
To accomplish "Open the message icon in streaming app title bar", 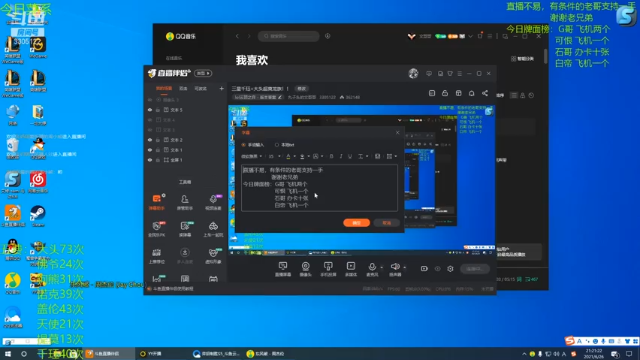I will [429, 73].
